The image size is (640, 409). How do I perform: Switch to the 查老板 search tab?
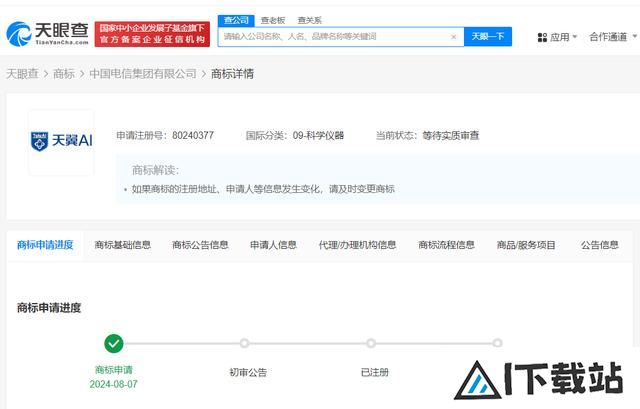[x=273, y=20]
